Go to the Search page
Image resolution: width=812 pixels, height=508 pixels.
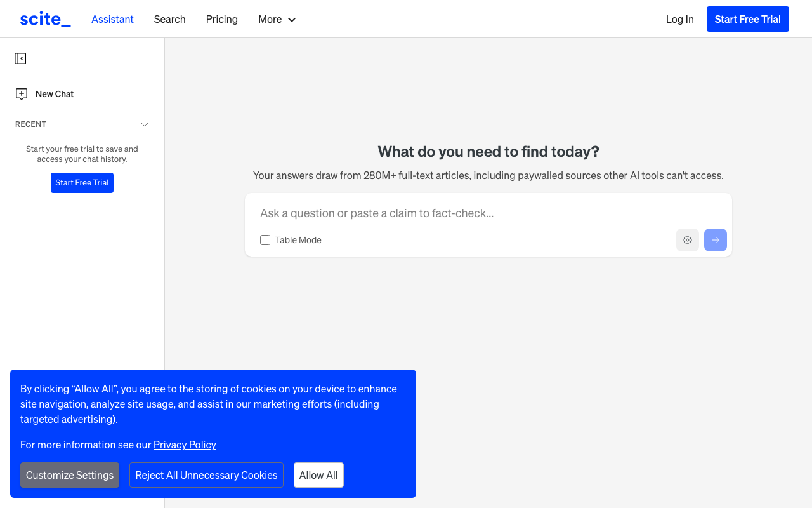click(x=169, y=19)
